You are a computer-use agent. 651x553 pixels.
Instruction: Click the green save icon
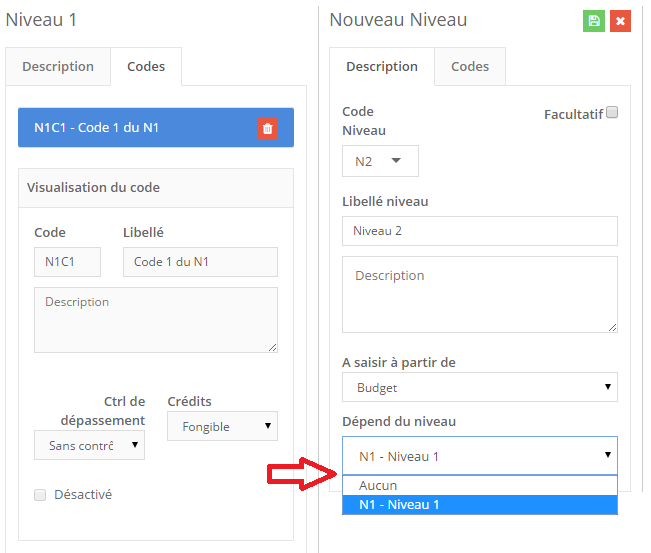594,21
